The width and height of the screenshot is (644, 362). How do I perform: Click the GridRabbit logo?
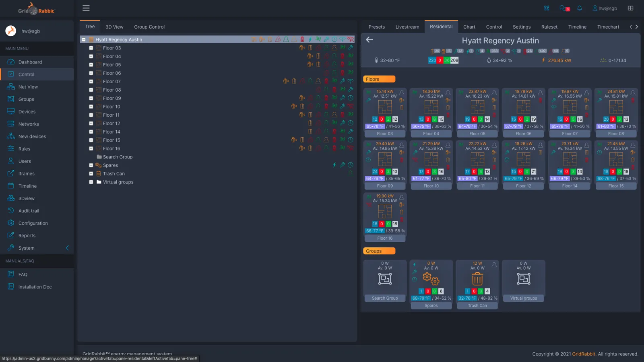pos(36,9)
